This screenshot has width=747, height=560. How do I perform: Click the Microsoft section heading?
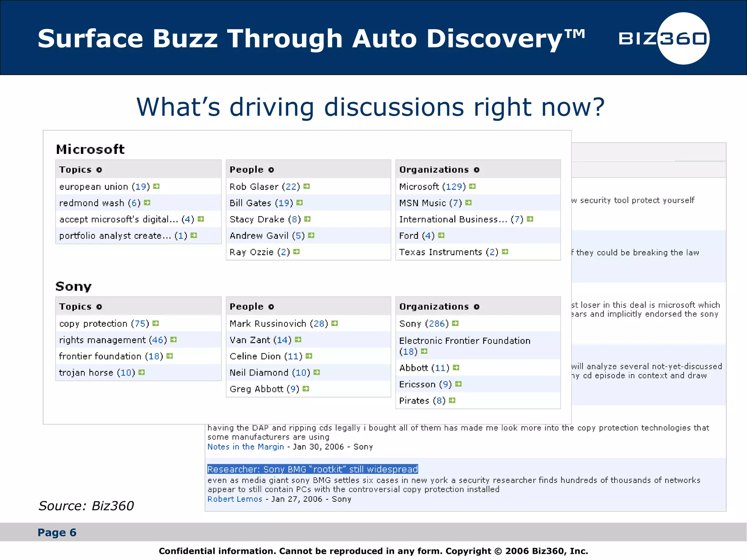coord(90,149)
